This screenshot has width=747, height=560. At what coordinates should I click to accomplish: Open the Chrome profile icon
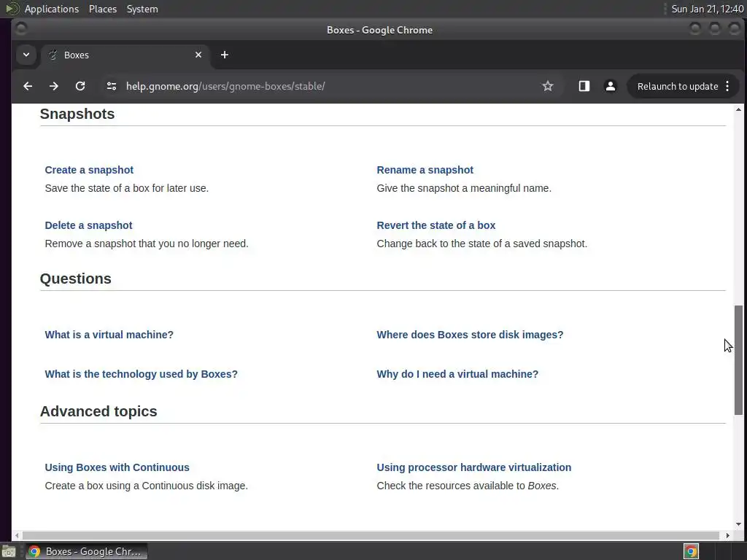[611, 86]
